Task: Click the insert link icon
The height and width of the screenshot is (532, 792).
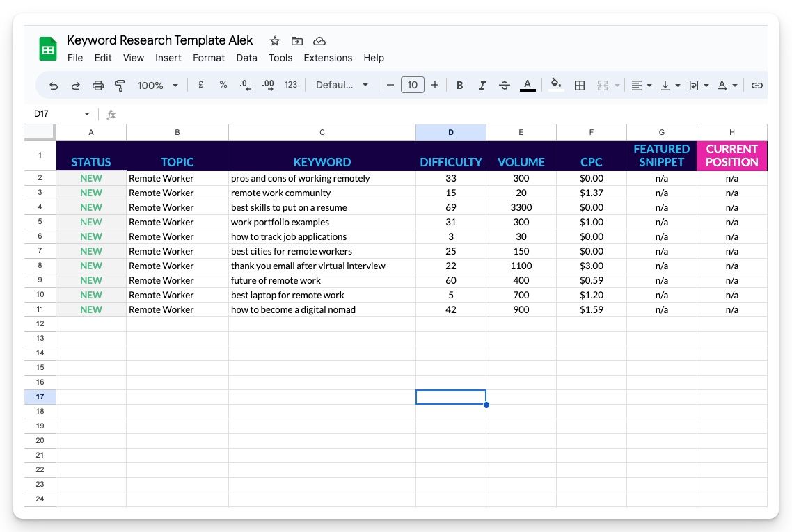Action: coord(757,86)
